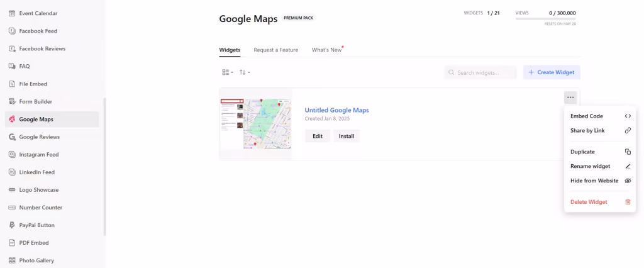Open the view layout dropdown
The width and height of the screenshot is (644, 268).
pos(228,72)
